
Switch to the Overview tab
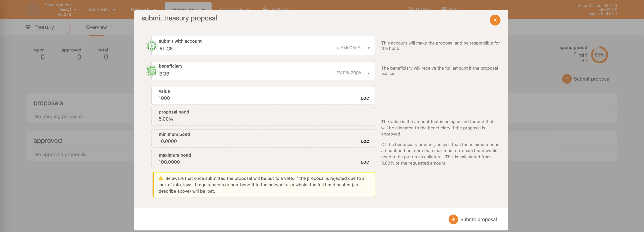pyautogui.click(x=96, y=27)
